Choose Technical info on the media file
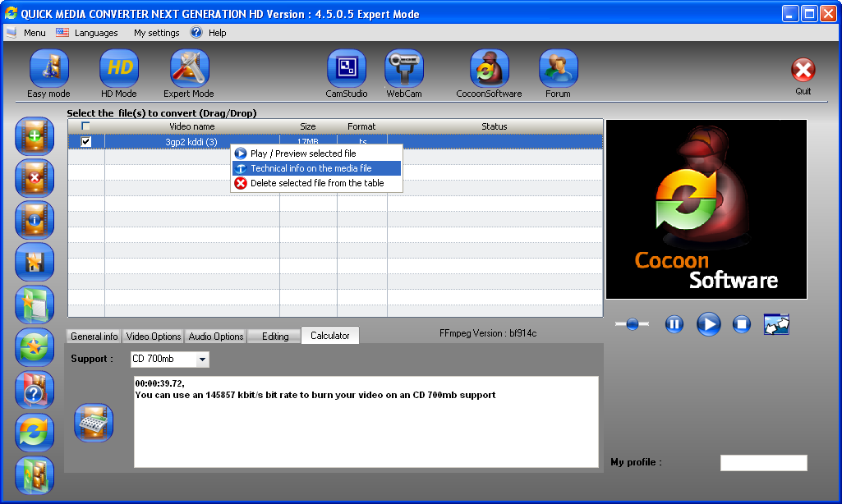The width and height of the screenshot is (842, 504). coord(317,168)
